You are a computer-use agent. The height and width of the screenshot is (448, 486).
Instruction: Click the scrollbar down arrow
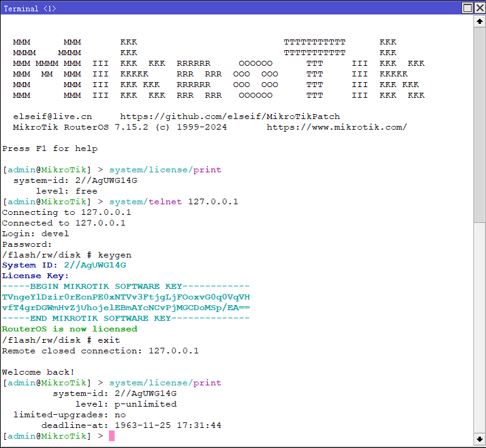point(479,439)
